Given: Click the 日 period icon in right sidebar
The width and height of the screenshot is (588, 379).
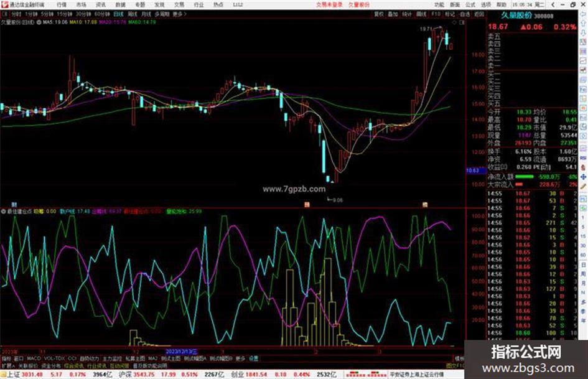Looking at the screenshot, I should (x=584, y=265).
